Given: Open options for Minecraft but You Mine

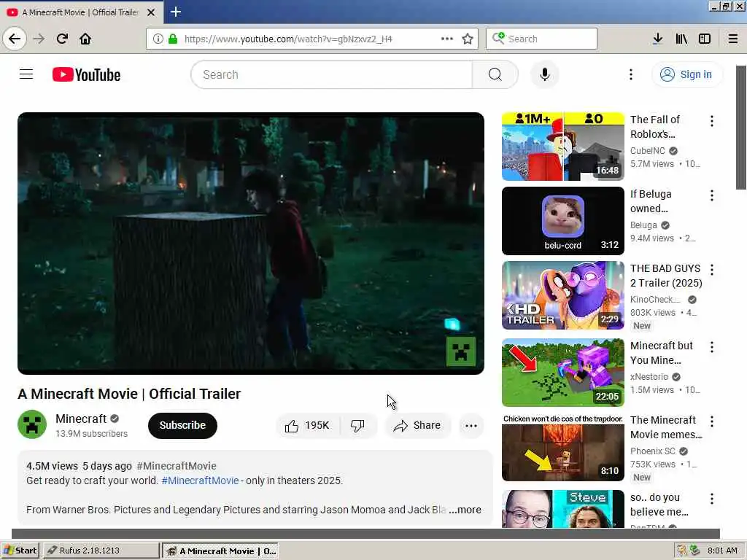Looking at the screenshot, I should pyautogui.click(x=712, y=347).
